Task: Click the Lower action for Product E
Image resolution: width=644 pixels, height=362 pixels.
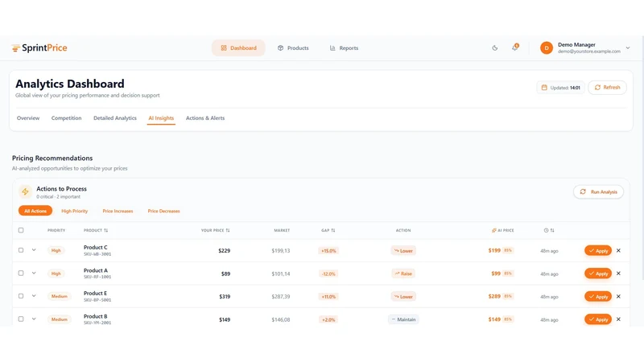Action: coord(403,296)
